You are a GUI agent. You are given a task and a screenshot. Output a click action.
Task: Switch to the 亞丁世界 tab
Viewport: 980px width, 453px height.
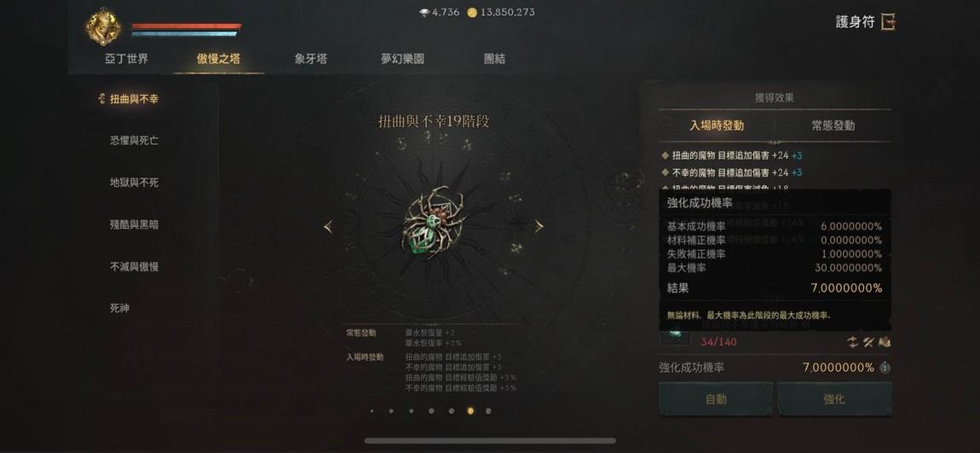pos(126,59)
